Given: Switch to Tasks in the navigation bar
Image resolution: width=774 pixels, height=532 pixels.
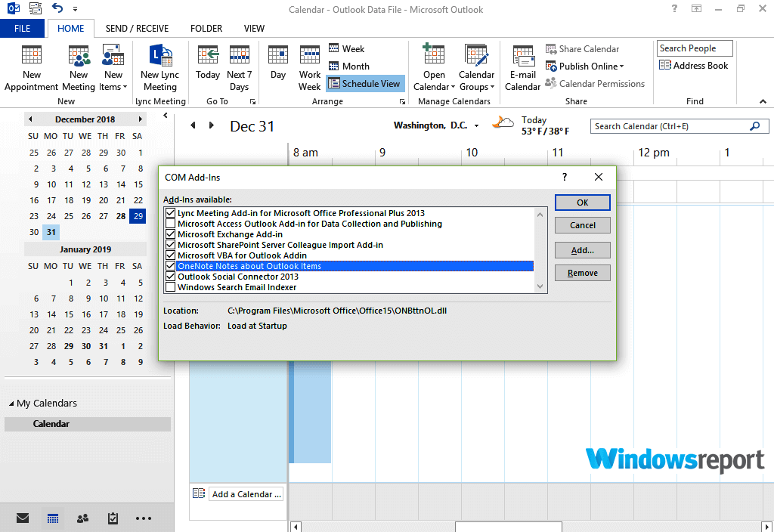Looking at the screenshot, I should tap(113, 518).
